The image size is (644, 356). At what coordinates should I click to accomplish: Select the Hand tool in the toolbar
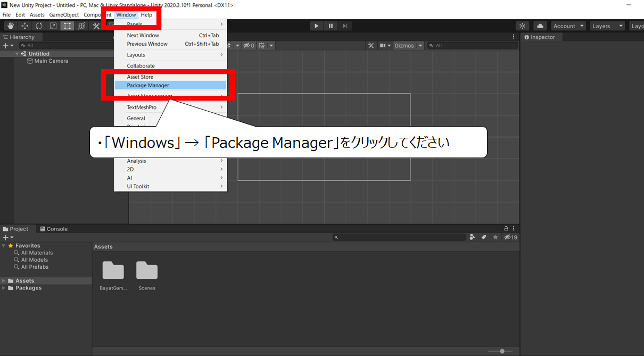[x=11, y=26]
